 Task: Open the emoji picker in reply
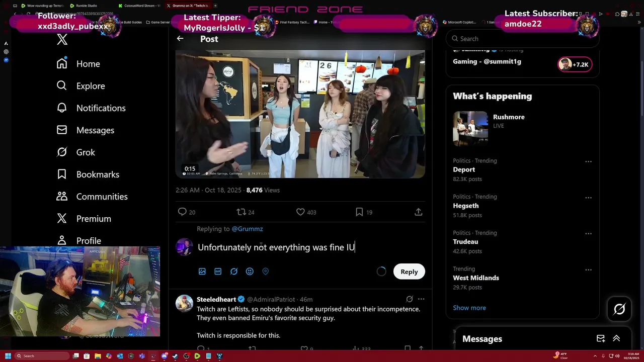point(250,271)
